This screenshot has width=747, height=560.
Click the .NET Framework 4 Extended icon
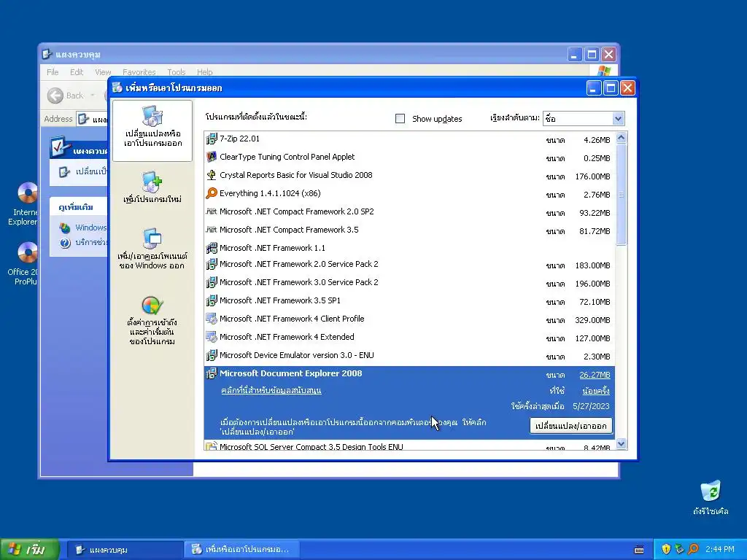[x=212, y=337]
